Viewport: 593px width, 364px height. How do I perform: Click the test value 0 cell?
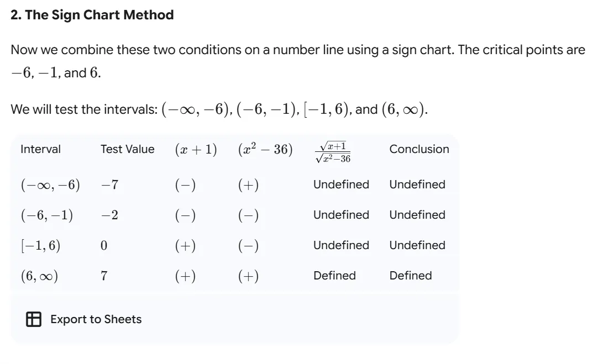(x=104, y=246)
